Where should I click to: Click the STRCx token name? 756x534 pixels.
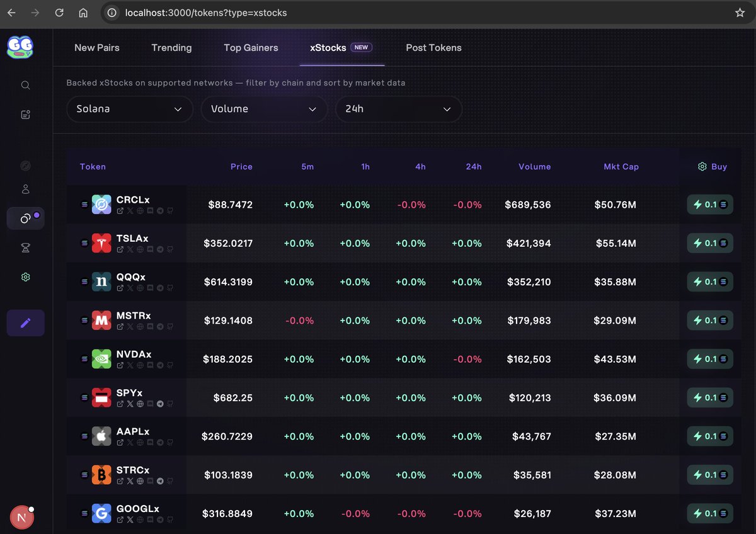[x=133, y=470]
